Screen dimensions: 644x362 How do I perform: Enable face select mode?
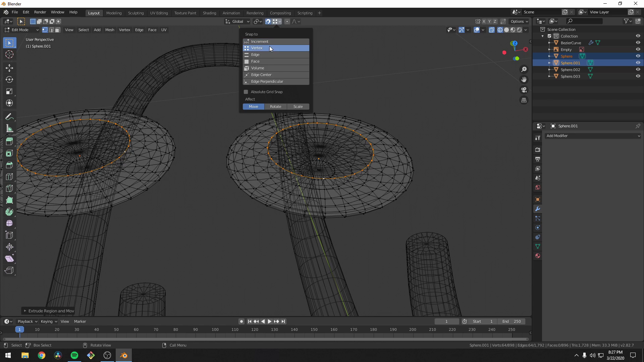[57, 30]
